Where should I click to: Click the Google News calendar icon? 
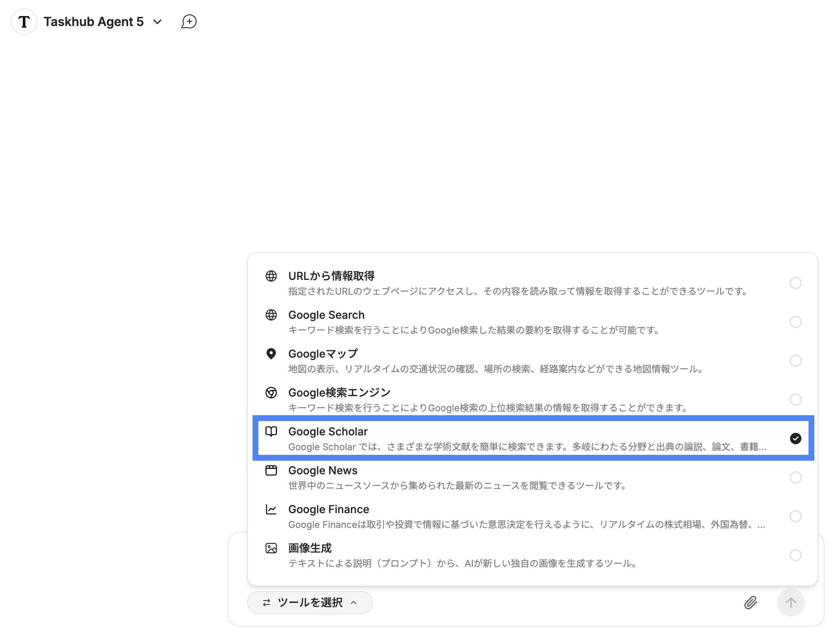coord(271,470)
